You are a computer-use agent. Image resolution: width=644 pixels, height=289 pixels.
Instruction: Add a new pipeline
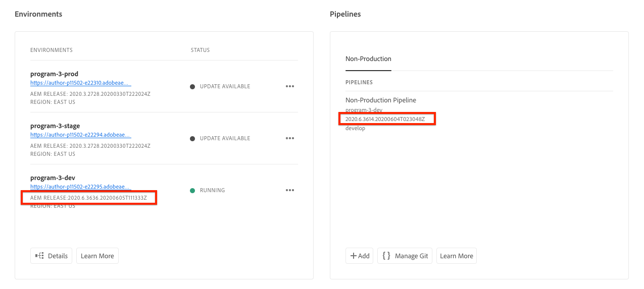(360, 256)
